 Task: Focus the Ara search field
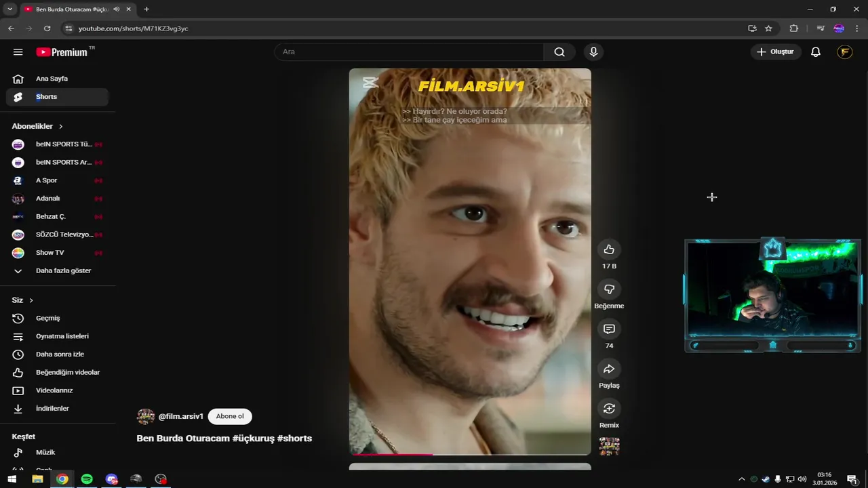point(409,52)
